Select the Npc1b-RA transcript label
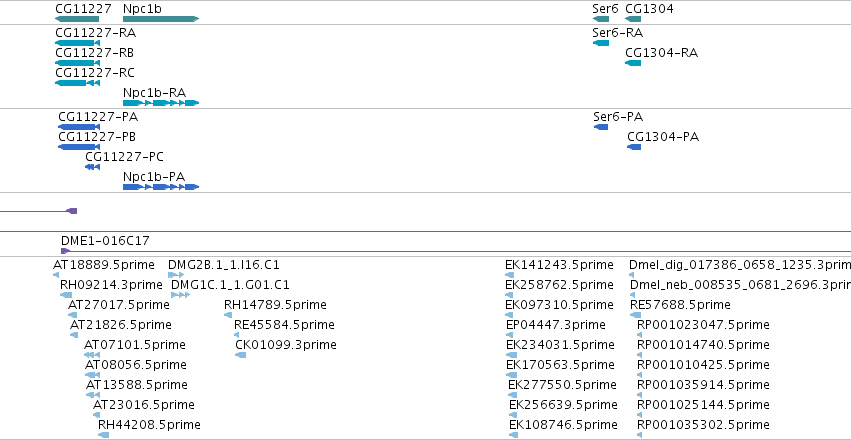The image size is (851, 440). coord(154,93)
